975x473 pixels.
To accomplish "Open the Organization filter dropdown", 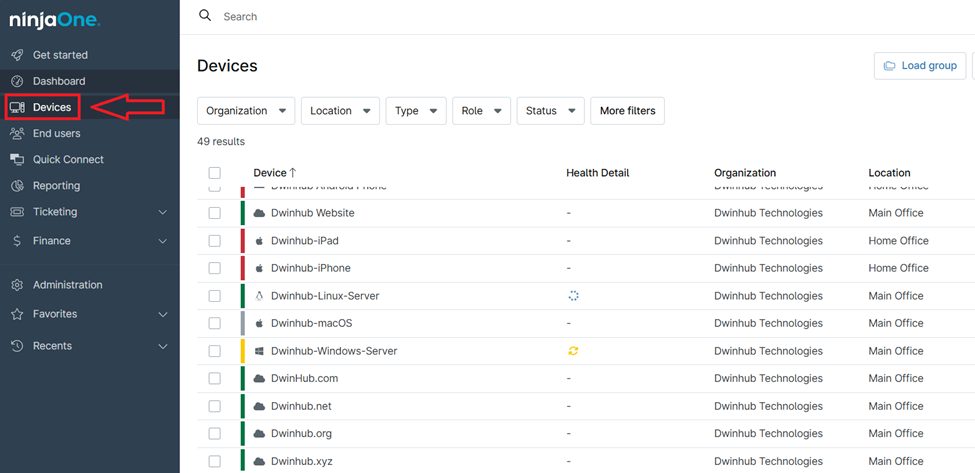I will pyautogui.click(x=246, y=111).
